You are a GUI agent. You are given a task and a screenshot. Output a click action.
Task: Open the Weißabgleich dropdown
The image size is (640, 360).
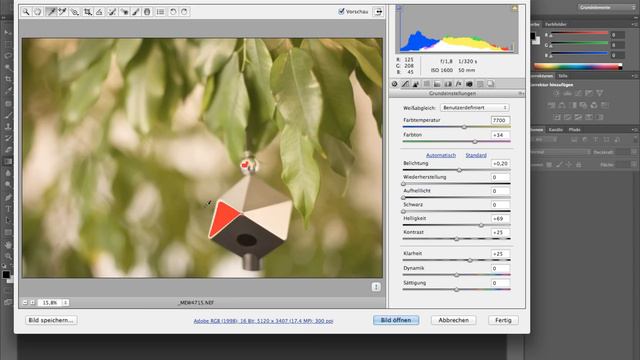[474, 107]
